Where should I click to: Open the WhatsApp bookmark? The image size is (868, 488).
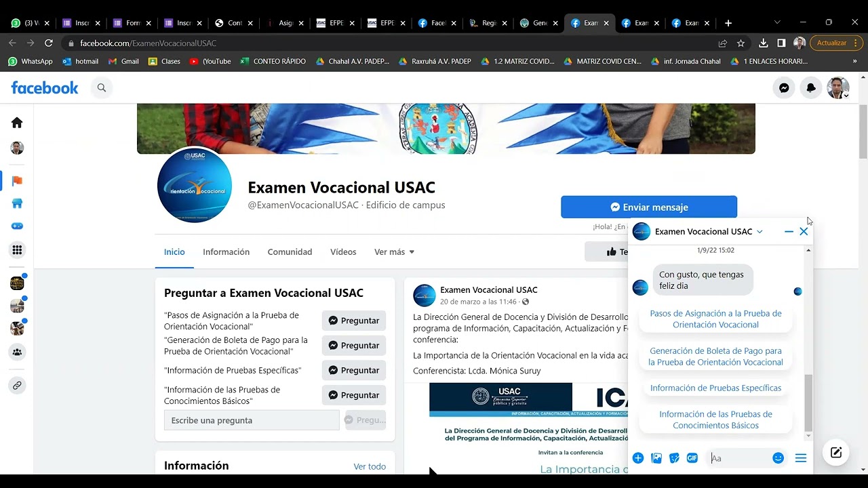[31, 61]
